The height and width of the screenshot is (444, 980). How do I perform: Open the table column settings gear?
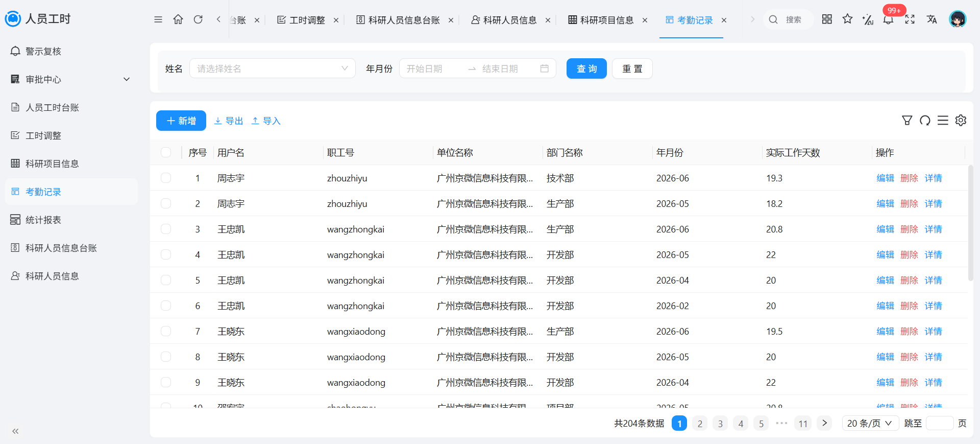(x=961, y=121)
